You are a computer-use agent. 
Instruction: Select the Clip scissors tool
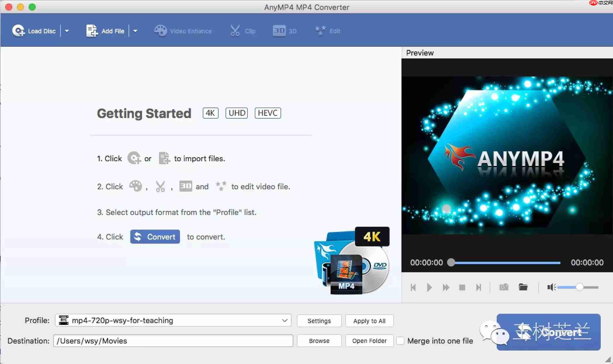(243, 31)
